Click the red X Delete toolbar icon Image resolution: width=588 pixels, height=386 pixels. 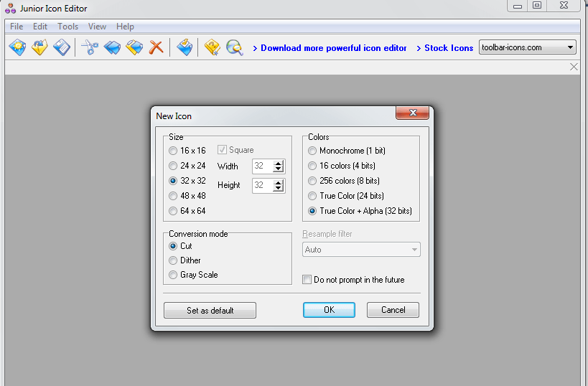pyautogui.click(x=156, y=47)
